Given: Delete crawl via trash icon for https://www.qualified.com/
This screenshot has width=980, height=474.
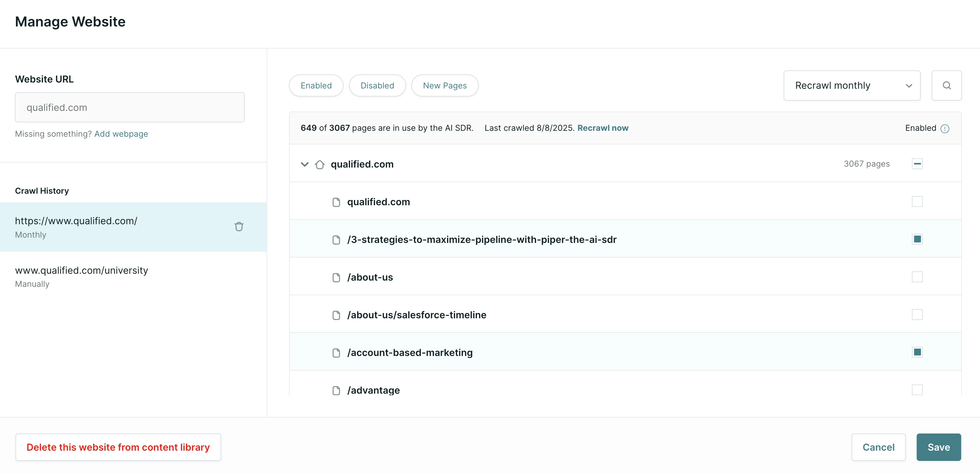Looking at the screenshot, I should tap(239, 227).
